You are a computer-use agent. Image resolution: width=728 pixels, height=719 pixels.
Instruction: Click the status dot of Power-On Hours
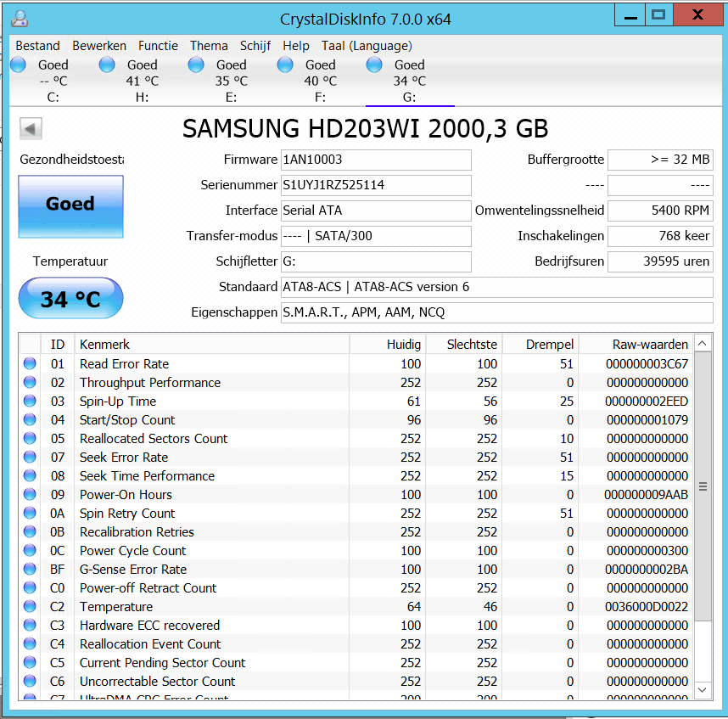click(30, 494)
